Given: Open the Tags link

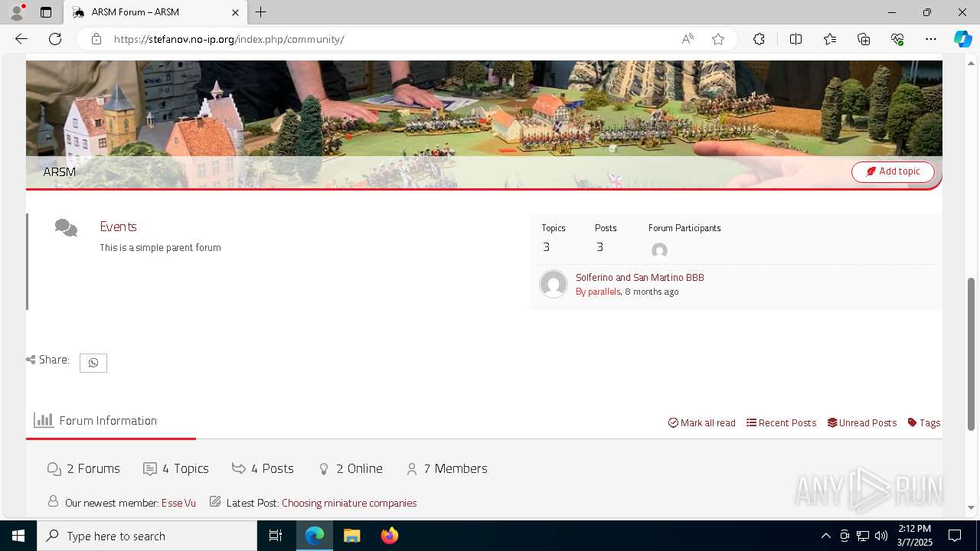Looking at the screenshot, I should pos(924,422).
